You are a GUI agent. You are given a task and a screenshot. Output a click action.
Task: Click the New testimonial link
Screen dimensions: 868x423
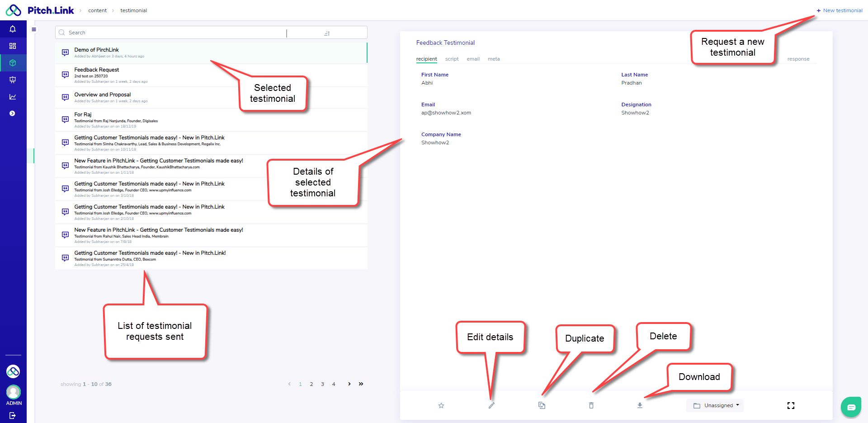[840, 10]
